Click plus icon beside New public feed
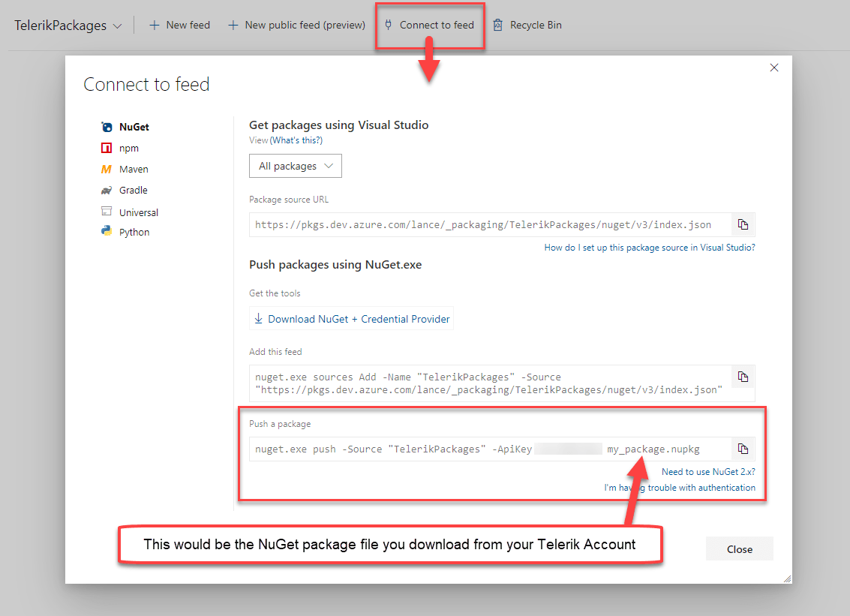This screenshot has height=616, width=850. [x=233, y=25]
